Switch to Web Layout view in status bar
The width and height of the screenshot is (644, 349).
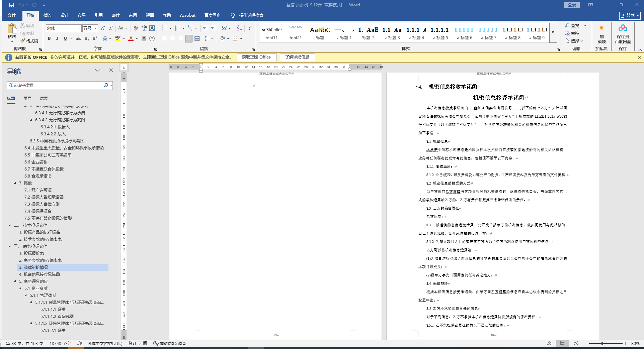[576, 343]
